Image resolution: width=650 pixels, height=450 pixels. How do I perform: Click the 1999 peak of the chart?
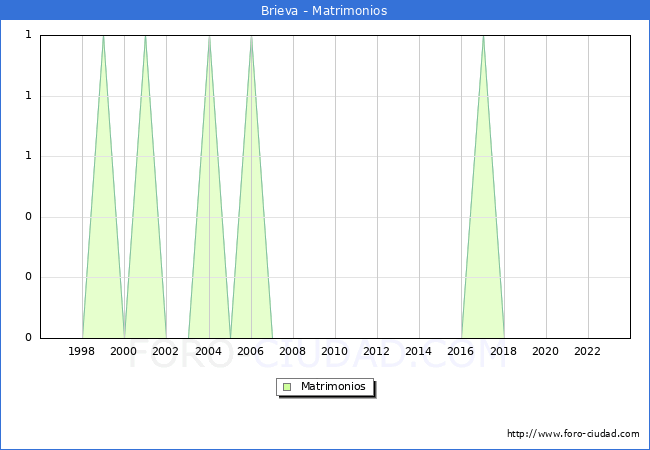(x=103, y=37)
